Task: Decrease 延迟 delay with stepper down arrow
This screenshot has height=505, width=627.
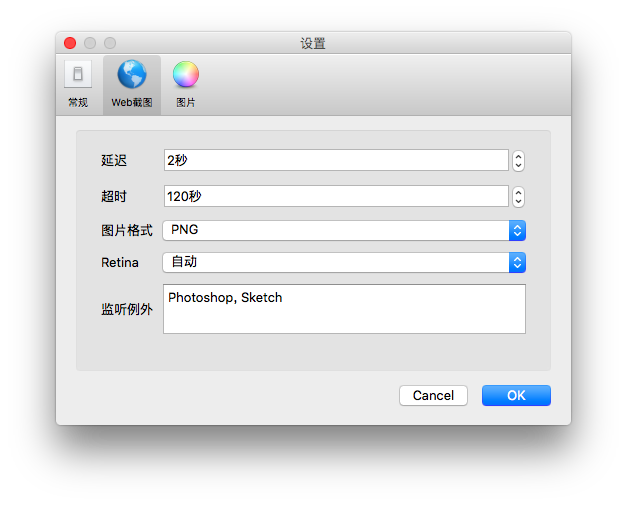Action: (518, 166)
